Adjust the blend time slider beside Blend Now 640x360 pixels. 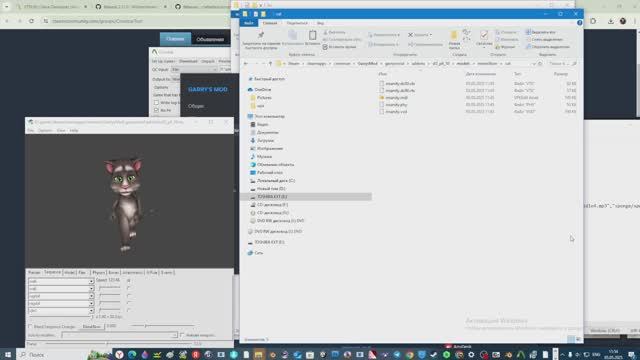[x=162, y=326]
